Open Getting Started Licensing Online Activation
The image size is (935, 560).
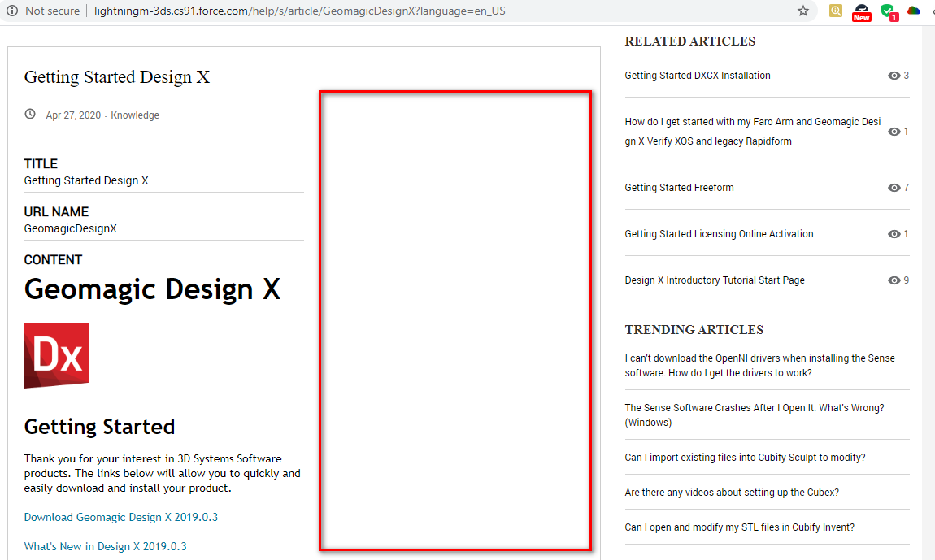(x=719, y=234)
